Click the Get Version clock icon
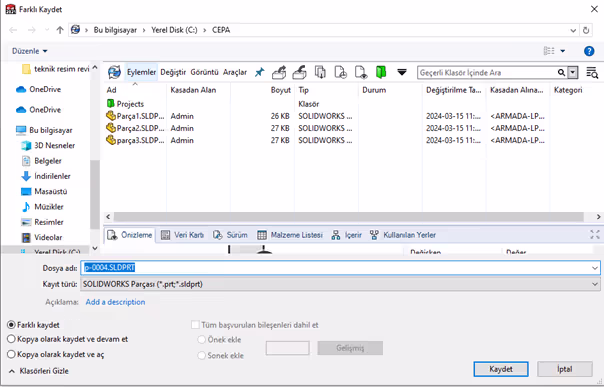The width and height of the screenshot is (604, 387). [x=341, y=72]
